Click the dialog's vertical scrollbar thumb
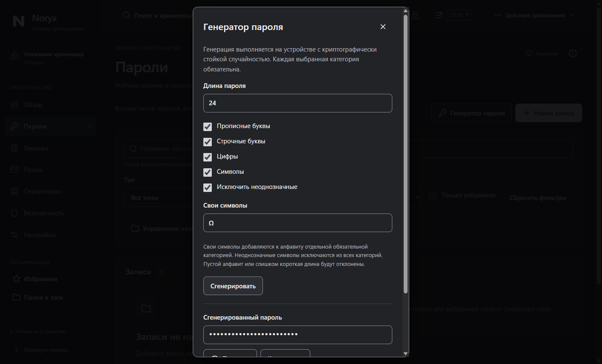The image size is (602, 364). [406, 154]
